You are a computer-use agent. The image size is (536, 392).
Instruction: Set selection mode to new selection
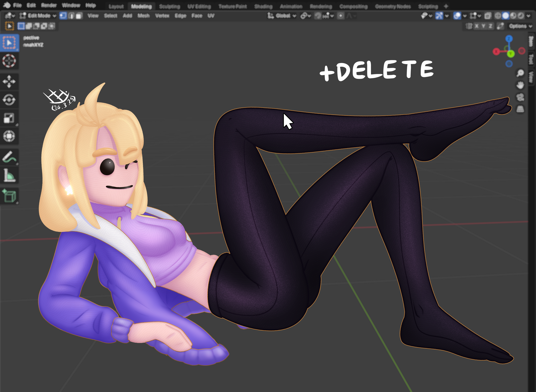click(21, 26)
